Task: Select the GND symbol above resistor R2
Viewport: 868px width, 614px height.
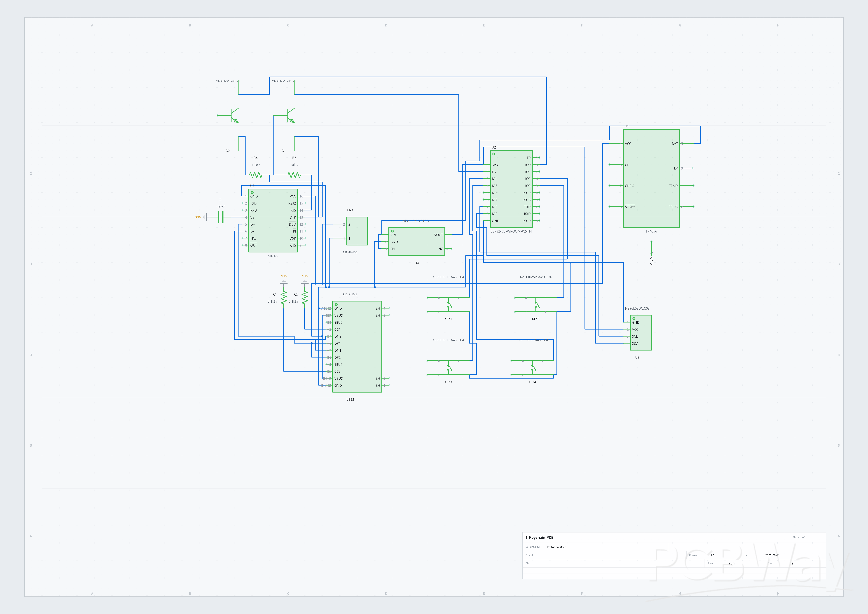Action: coord(305,282)
